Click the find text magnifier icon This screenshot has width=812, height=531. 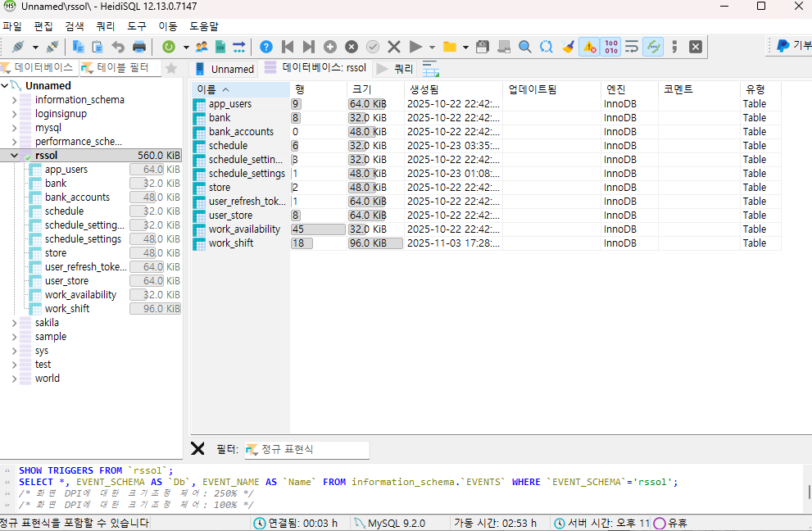(x=525, y=47)
